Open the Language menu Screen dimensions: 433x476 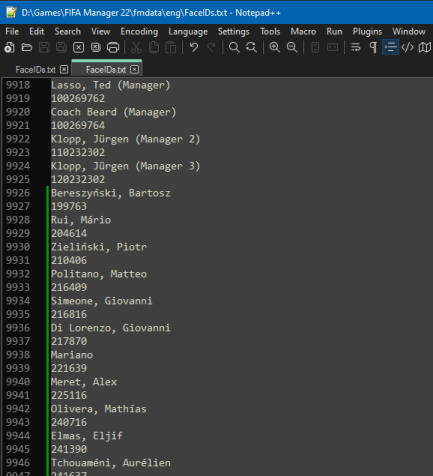pyautogui.click(x=188, y=32)
